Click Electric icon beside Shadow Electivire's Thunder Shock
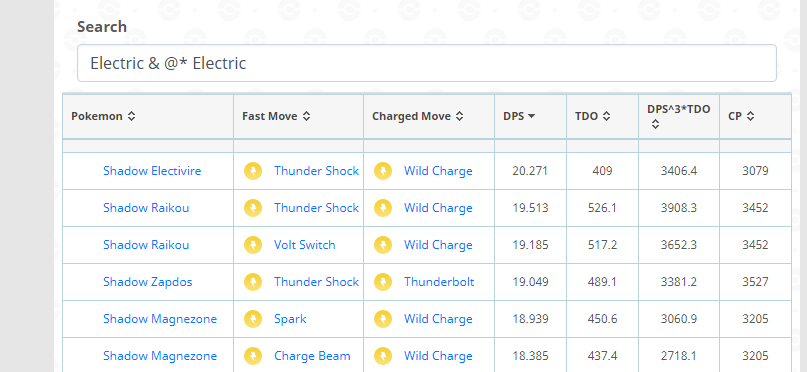 (253, 171)
